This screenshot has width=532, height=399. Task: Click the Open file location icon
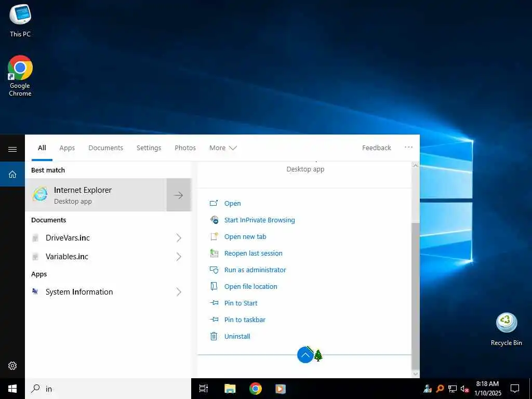[214, 286]
